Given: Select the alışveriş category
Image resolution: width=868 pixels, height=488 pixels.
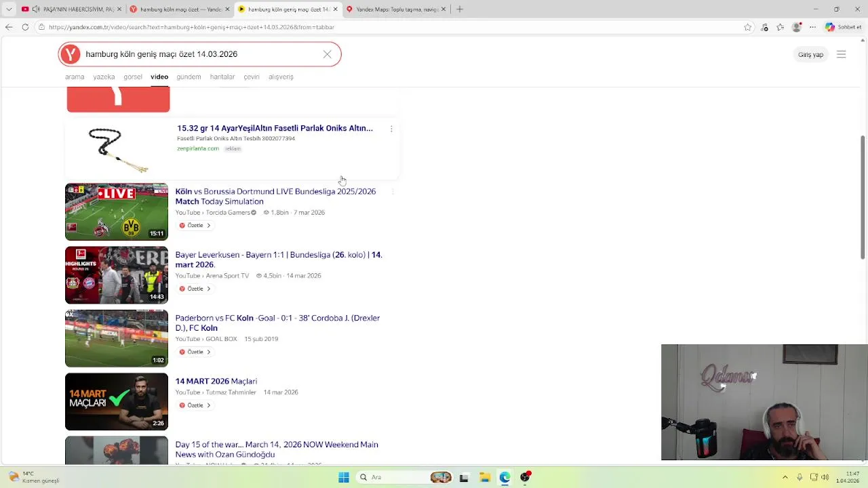Looking at the screenshot, I should (281, 77).
